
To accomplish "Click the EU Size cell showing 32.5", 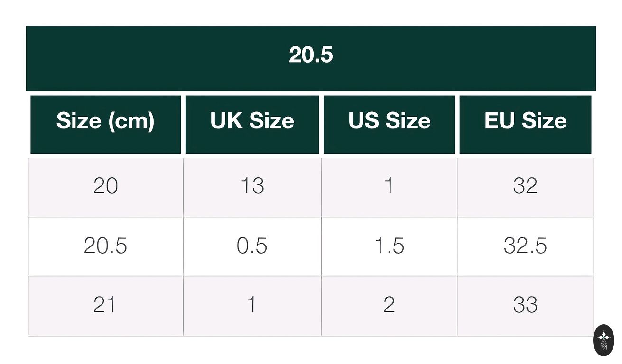I will tap(525, 246).
